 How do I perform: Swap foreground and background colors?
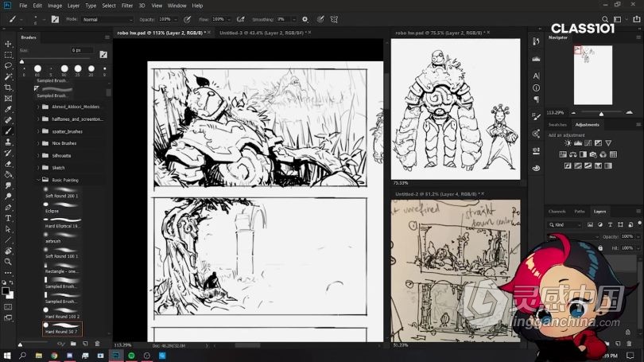pos(11,282)
